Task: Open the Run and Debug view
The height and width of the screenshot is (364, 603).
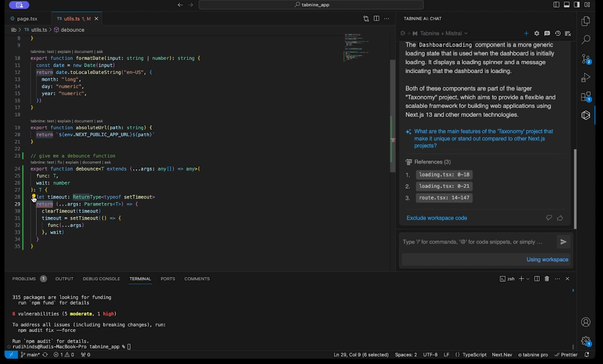Action: pos(586,78)
